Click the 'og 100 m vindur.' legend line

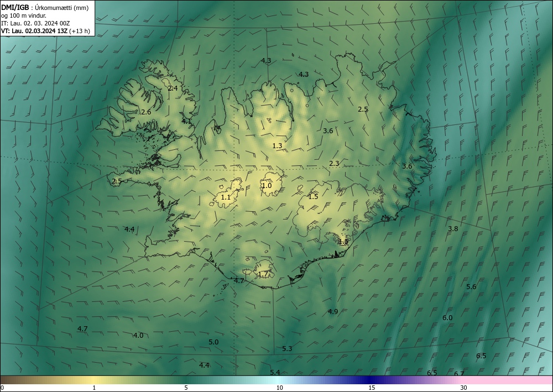pyautogui.click(x=24, y=15)
